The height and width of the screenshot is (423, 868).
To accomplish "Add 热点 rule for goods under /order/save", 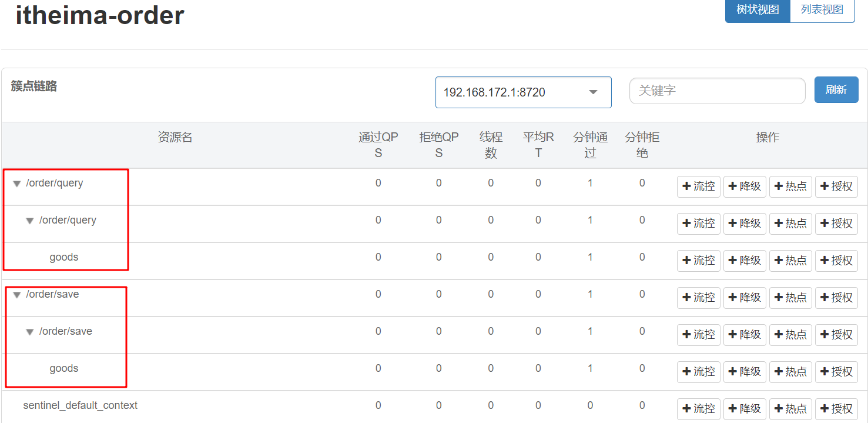I will click(x=790, y=372).
